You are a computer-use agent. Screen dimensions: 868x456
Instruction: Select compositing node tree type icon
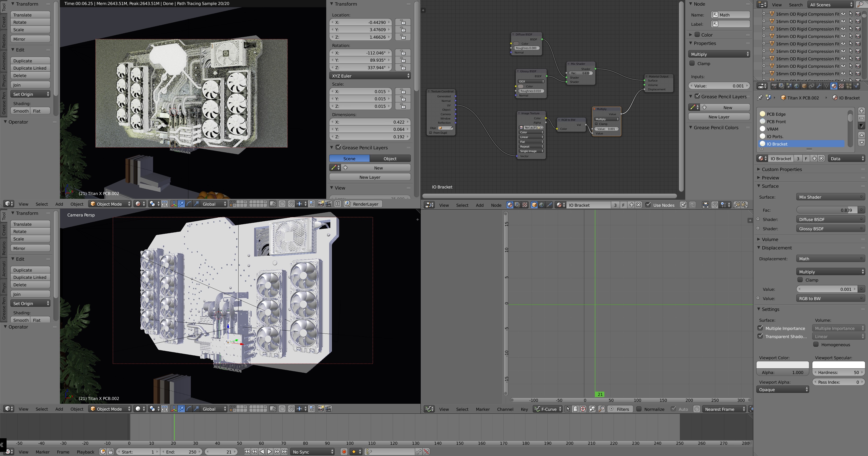point(517,205)
